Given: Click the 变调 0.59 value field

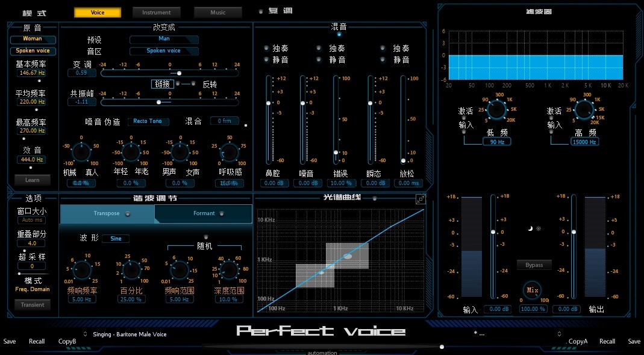Looking at the screenshot, I should [x=82, y=73].
